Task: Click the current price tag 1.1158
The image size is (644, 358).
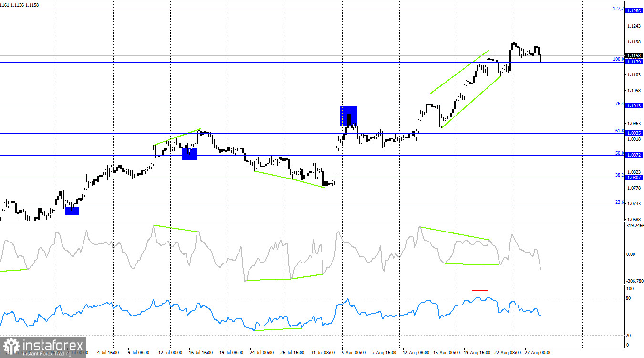Action: 633,56
